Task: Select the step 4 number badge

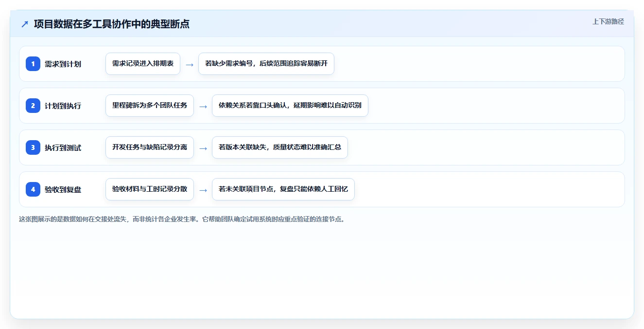Action: pyautogui.click(x=33, y=189)
